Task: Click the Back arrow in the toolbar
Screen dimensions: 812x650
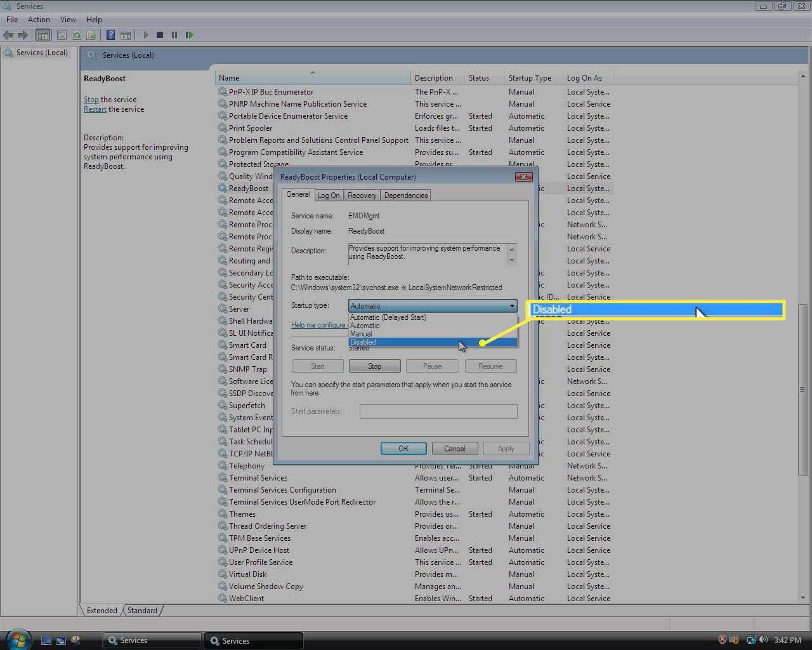Action: tap(8, 35)
